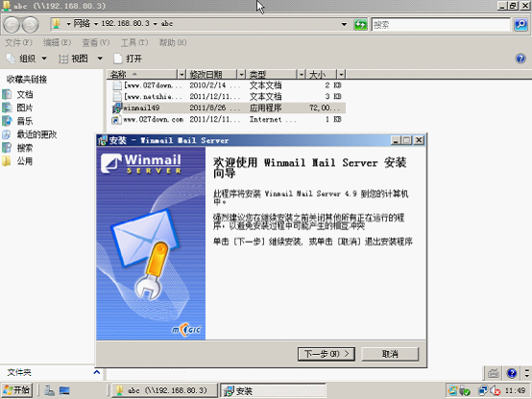This screenshot has width=532, height=399.
Task: Select the www.027down.com Internet shortcut icon
Action: coord(116,119)
